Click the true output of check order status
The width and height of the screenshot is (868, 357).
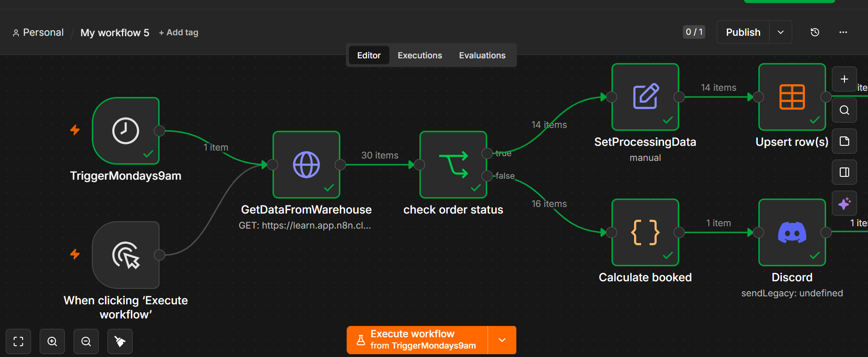point(487,153)
